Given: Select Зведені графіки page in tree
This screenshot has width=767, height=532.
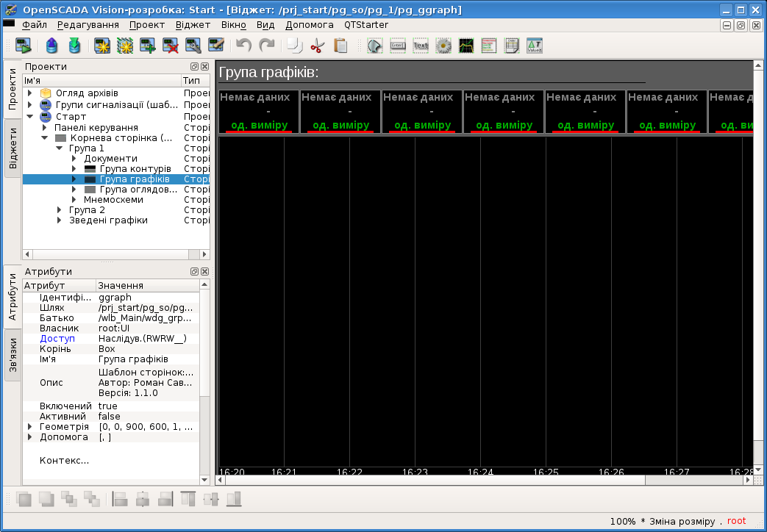Looking at the screenshot, I should [x=109, y=220].
